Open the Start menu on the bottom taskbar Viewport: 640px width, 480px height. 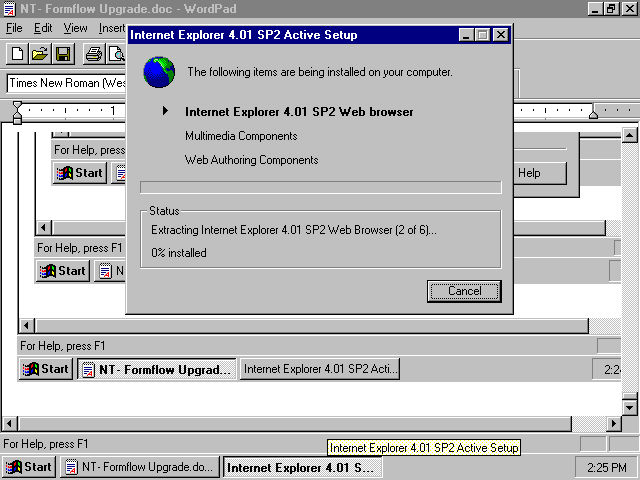(29, 467)
